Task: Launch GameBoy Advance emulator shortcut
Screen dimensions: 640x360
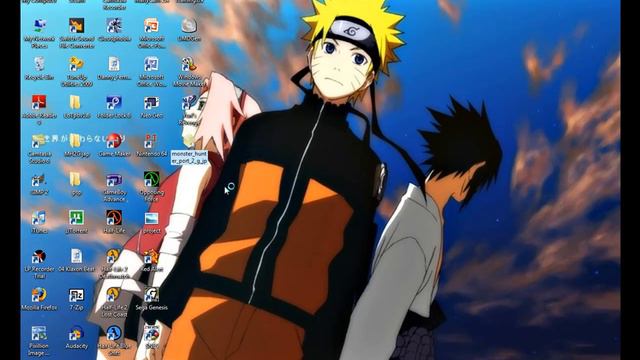Action: pyautogui.click(x=114, y=187)
